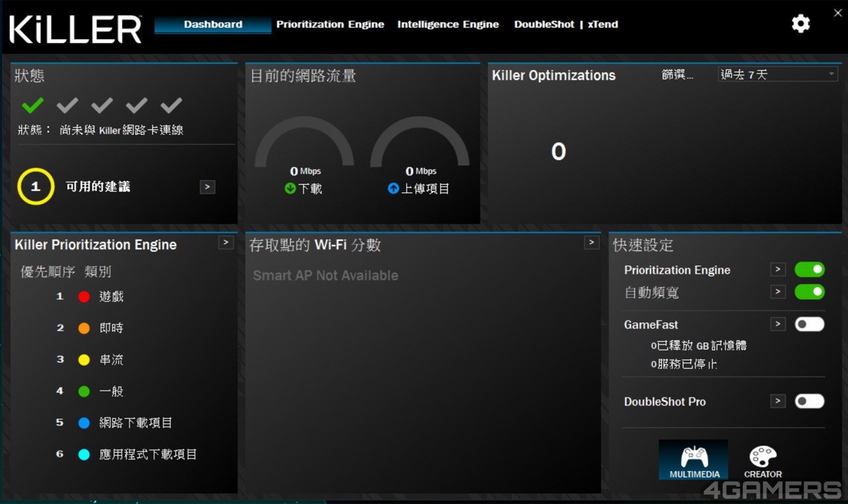Click the upload speed gauge
Image resolution: width=848 pixels, height=504 pixels.
[x=420, y=142]
